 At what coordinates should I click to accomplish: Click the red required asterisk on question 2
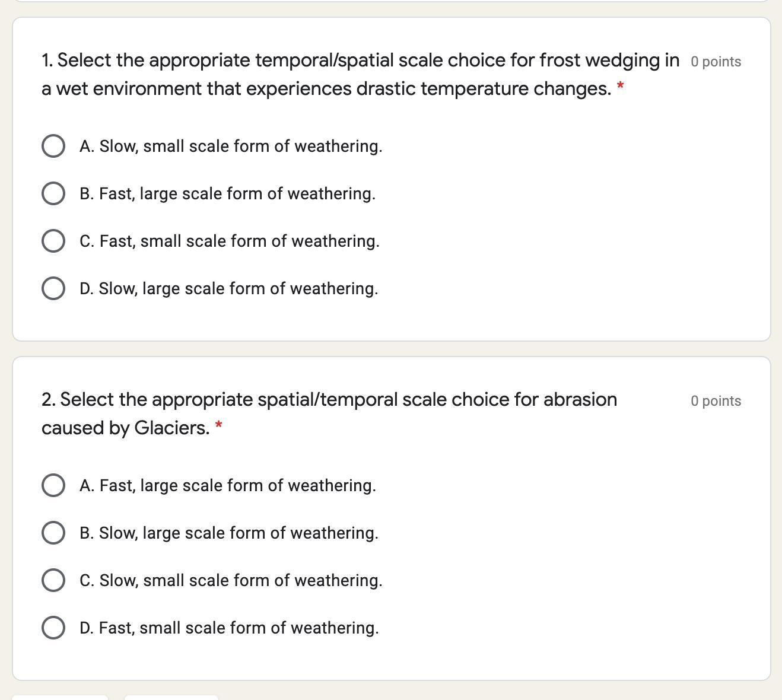(x=219, y=425)
